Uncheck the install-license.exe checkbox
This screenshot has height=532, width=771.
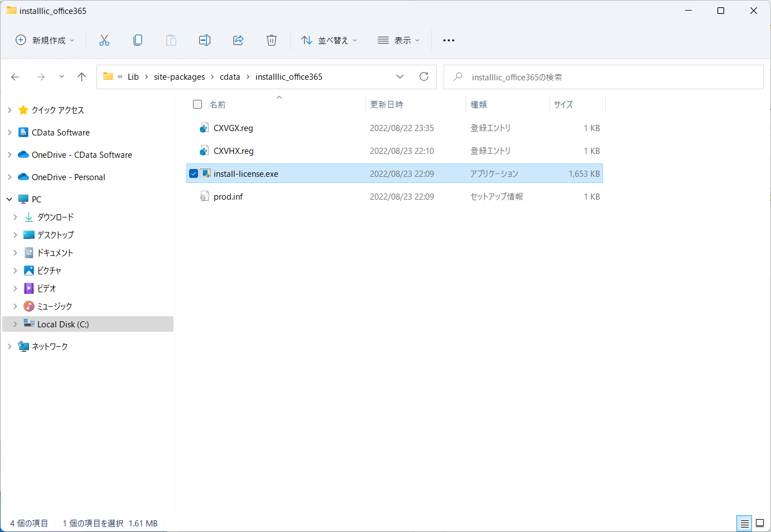194,173
